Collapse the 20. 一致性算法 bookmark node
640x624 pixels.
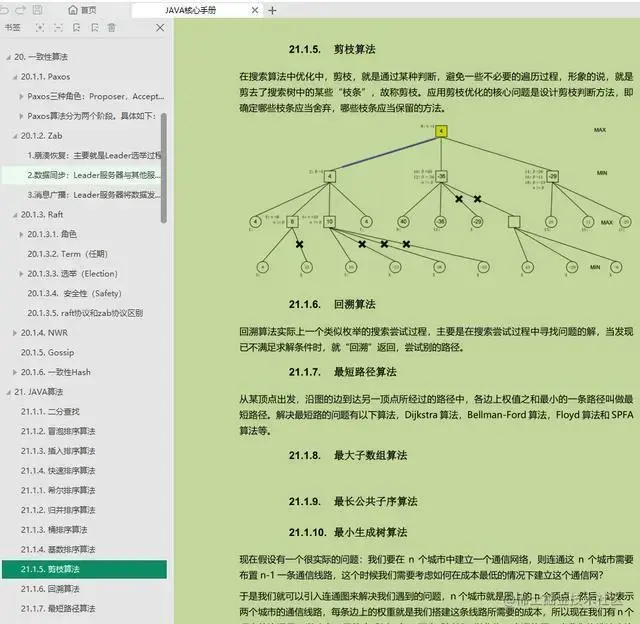[x=9, y=58]
